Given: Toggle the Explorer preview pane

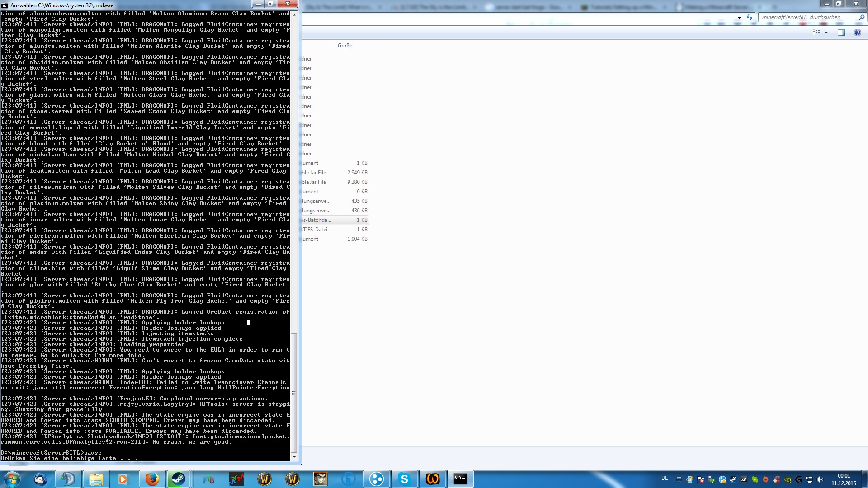Looking at the screenshot, I should 841,33.
